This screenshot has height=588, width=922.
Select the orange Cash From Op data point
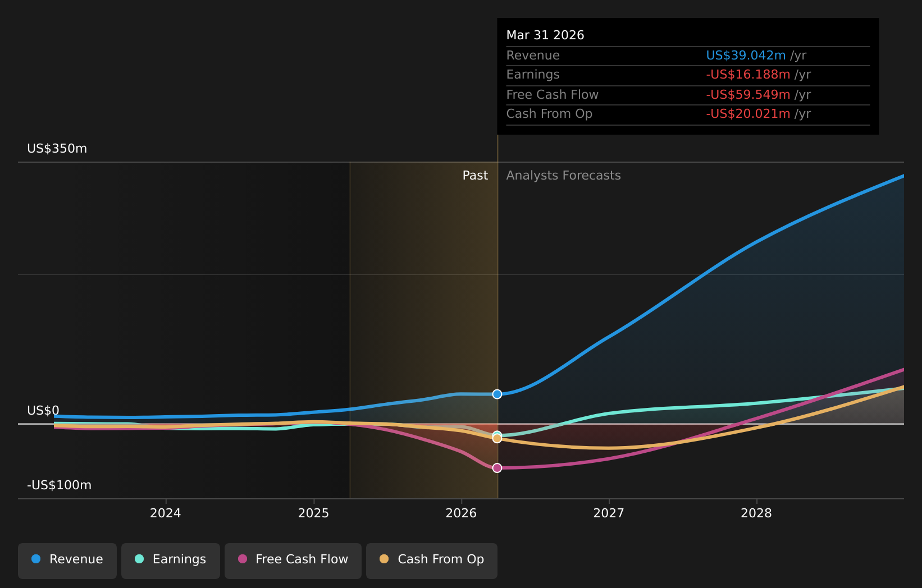coord(497,438)
